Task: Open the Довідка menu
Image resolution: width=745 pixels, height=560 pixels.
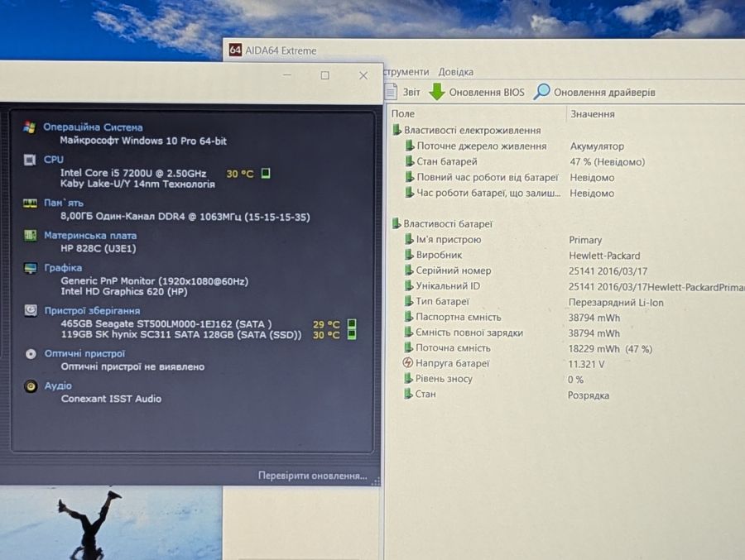Action: point(455,72)
